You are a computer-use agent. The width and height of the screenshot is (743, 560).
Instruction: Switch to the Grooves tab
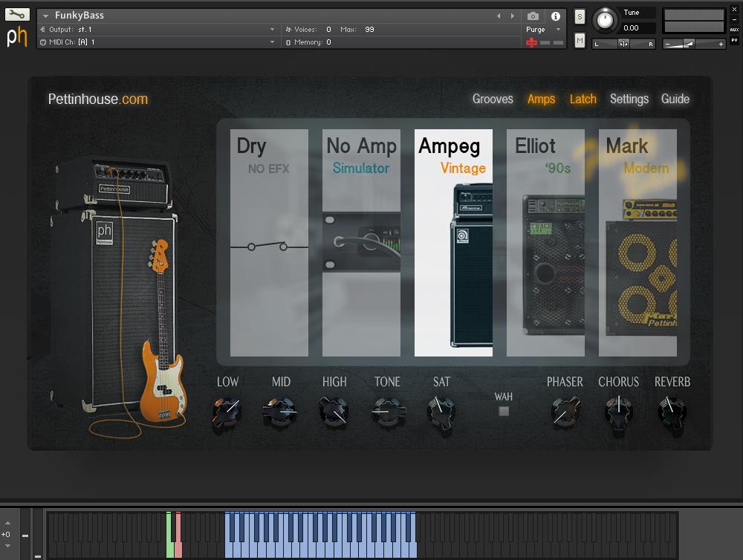(493, 99)
